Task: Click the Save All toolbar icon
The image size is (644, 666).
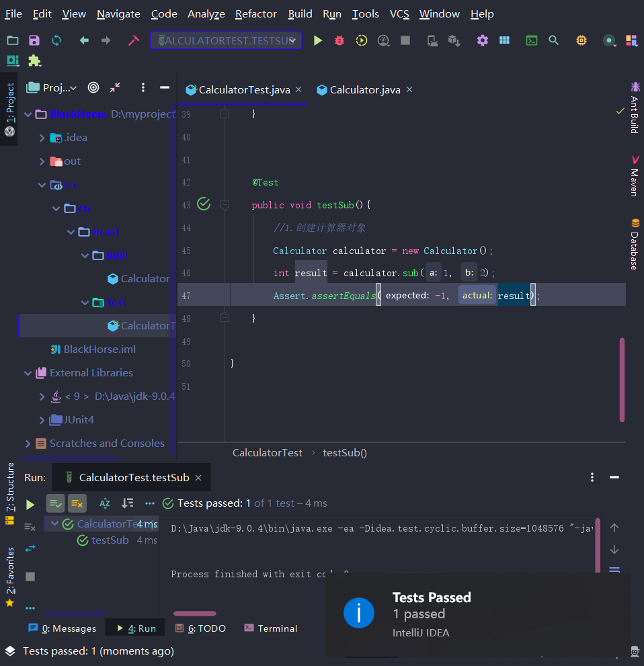Action: click(34, 40)
